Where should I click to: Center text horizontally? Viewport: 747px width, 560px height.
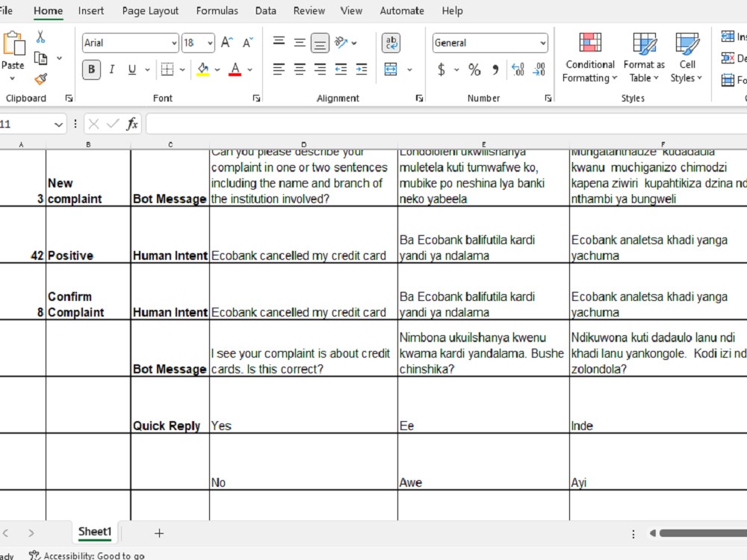point(300,69)
